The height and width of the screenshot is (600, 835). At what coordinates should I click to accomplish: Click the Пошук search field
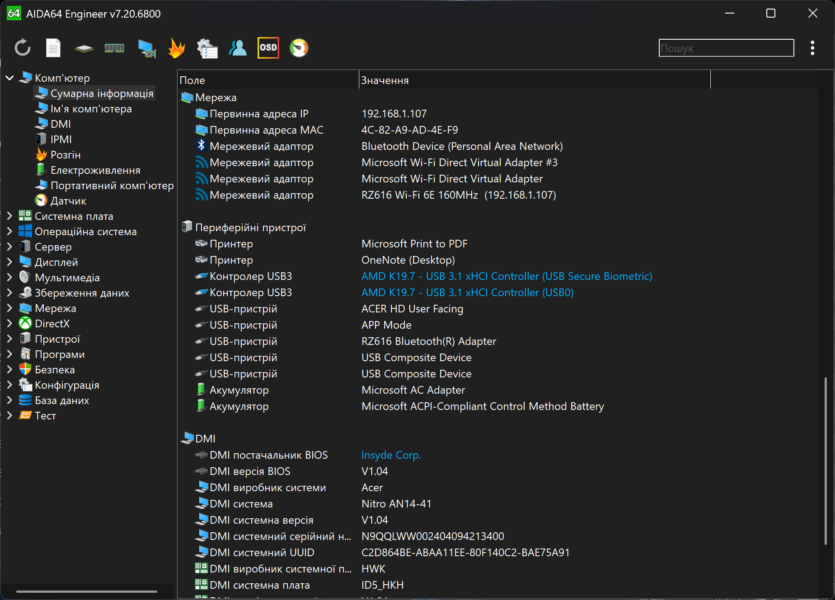tap(726, 48)
